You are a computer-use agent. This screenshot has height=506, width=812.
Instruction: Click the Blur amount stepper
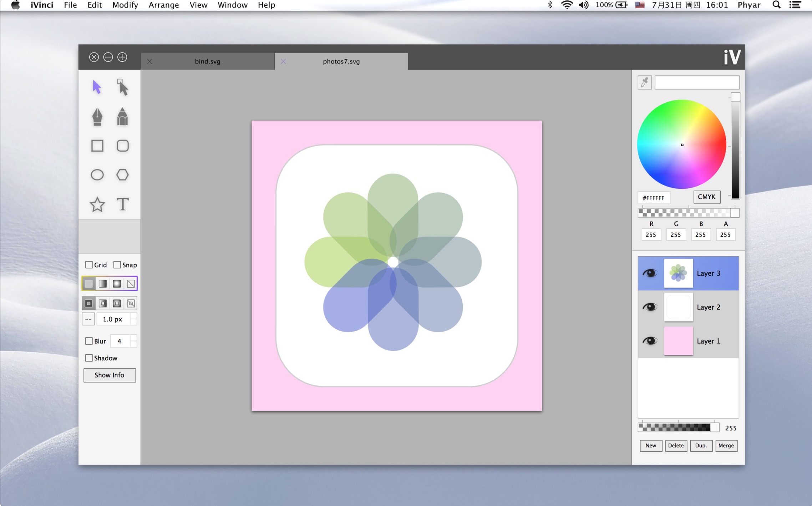(x=133, y=341)
